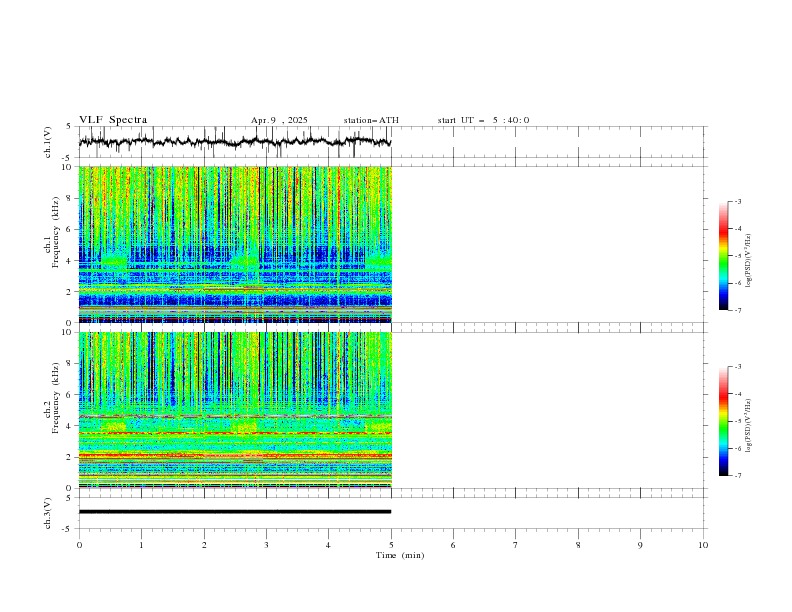Viewport: 792px width, 612px height.
Task: Click the "Time (min)" axis label
Action: [x=400, y=555]
